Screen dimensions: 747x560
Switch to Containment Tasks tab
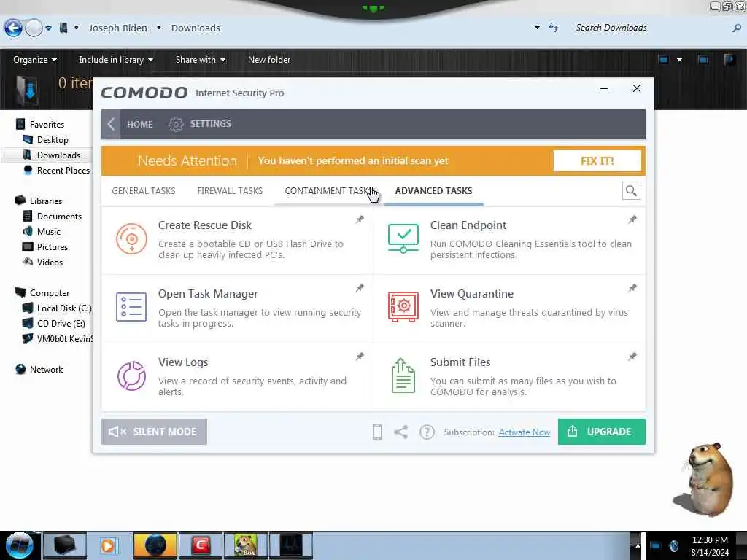[328, 191]
